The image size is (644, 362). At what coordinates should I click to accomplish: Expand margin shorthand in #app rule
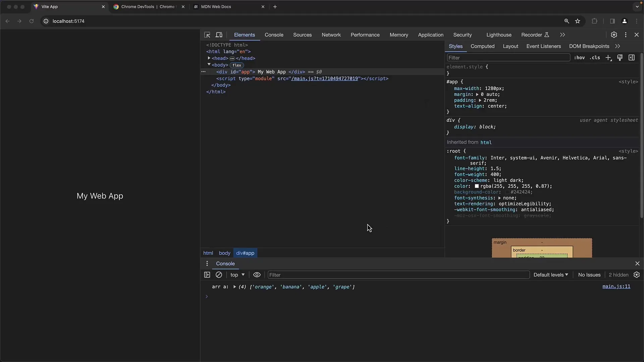[477, 95]
